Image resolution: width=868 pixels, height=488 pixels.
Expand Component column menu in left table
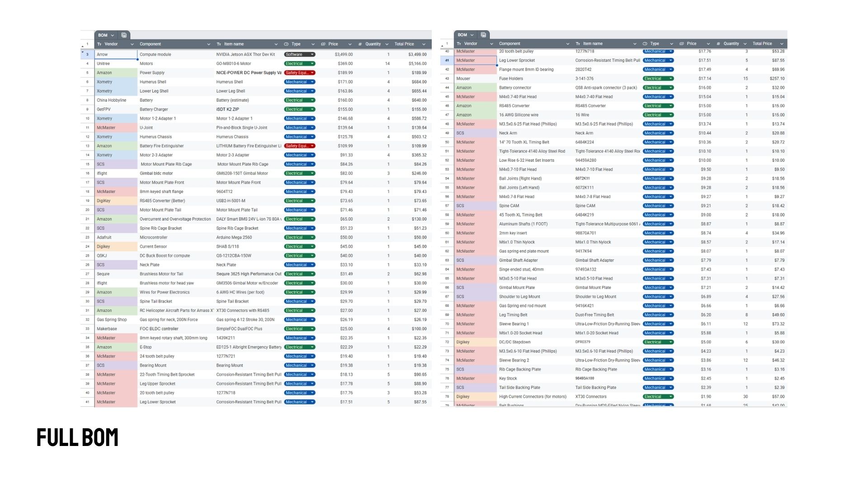[x=208, y=44]
